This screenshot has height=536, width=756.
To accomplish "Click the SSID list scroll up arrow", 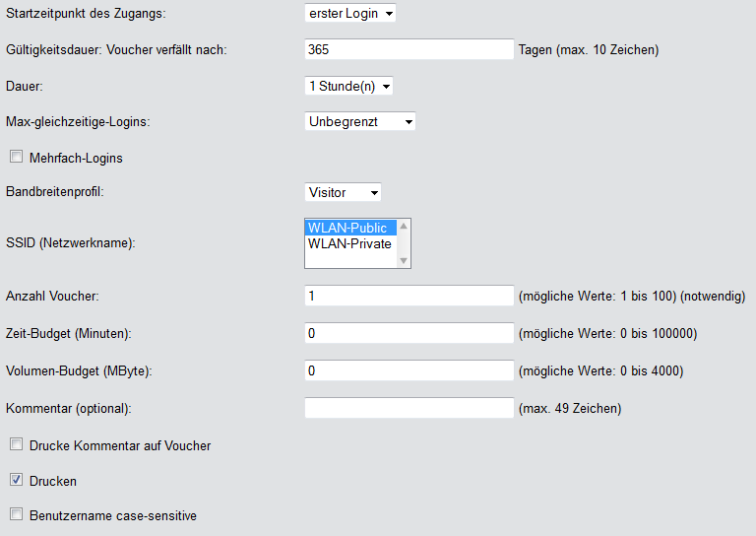I will [403, 227].
